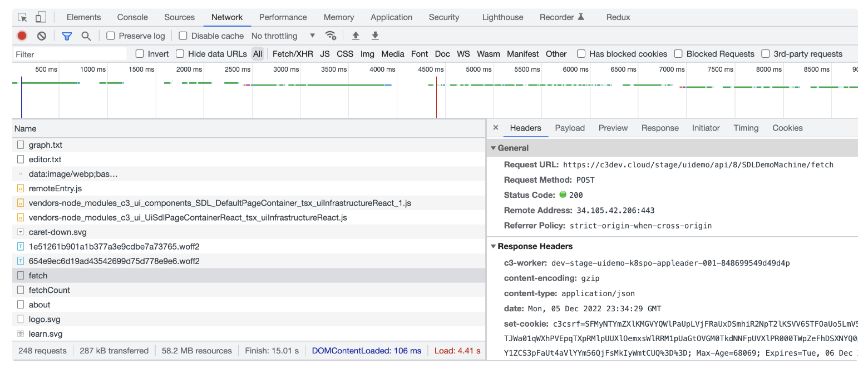Switch to the Console tab
This screenshot has width=868, height=369.
coord(132,17)
